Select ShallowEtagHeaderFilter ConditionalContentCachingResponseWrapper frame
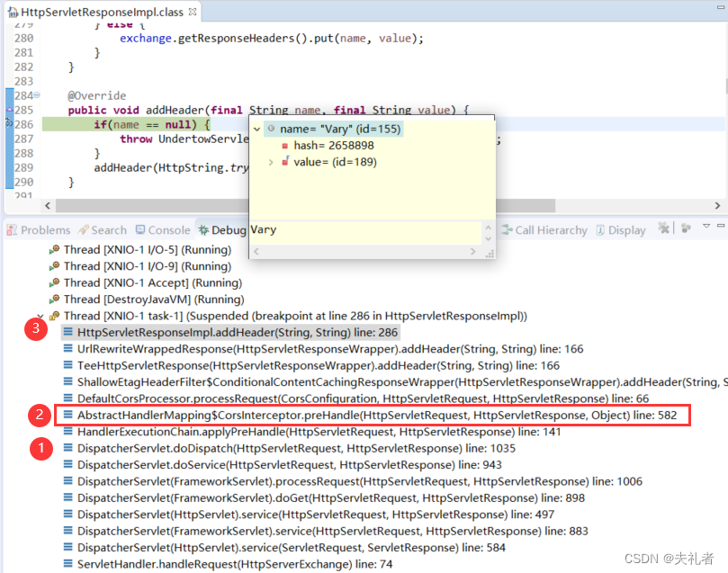Image resolution: width=728 pixels, height=573 pixels. point(402,382)
